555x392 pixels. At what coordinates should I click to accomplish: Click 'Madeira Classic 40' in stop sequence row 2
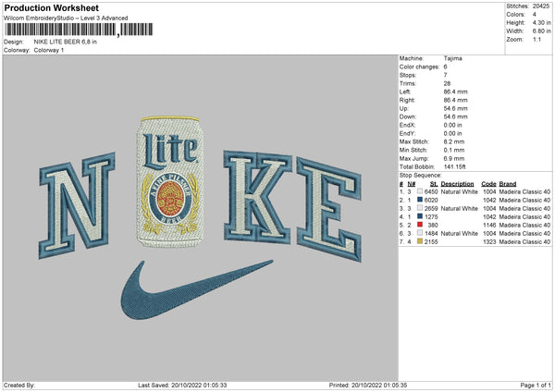click(524, 201)
